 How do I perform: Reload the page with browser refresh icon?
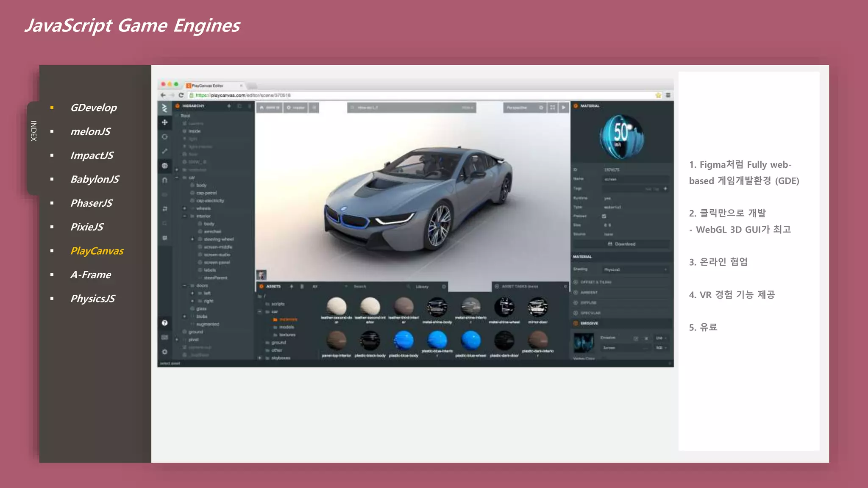pyautogui.click(x=181, y=95)
